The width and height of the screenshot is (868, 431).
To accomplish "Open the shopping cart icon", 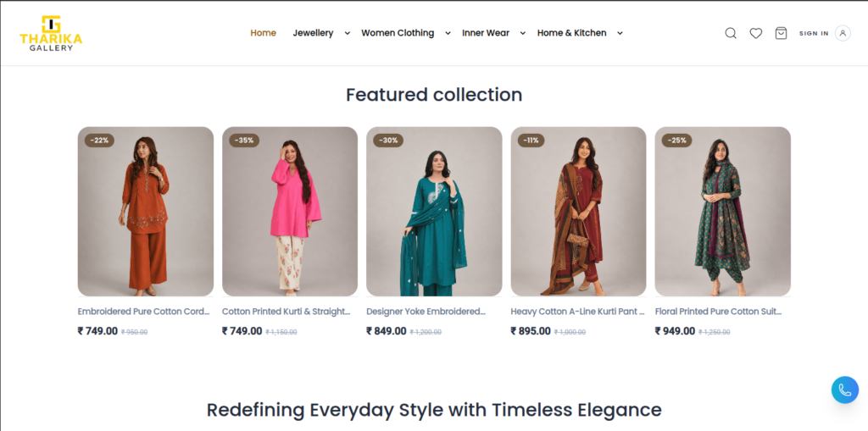I will (x=781, y=33).
